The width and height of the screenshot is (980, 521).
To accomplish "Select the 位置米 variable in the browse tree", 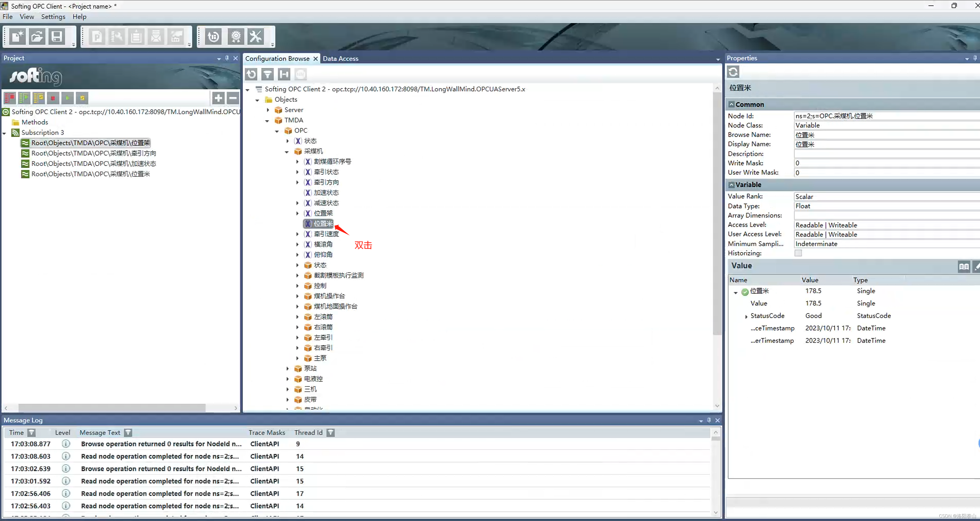I will coord(323,223).
